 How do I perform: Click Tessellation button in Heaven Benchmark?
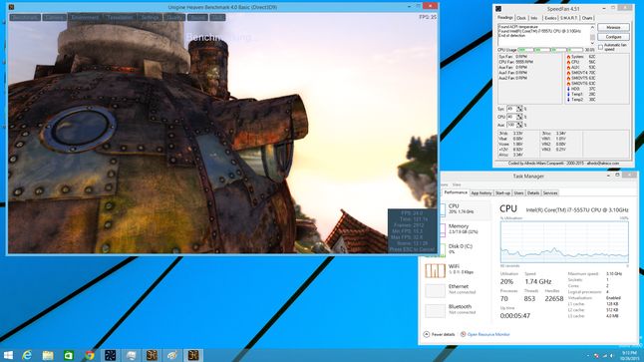tap(120, 17)
